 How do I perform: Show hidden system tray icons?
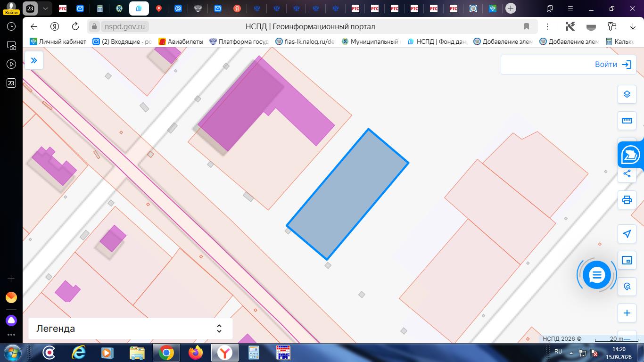point(571,352)
